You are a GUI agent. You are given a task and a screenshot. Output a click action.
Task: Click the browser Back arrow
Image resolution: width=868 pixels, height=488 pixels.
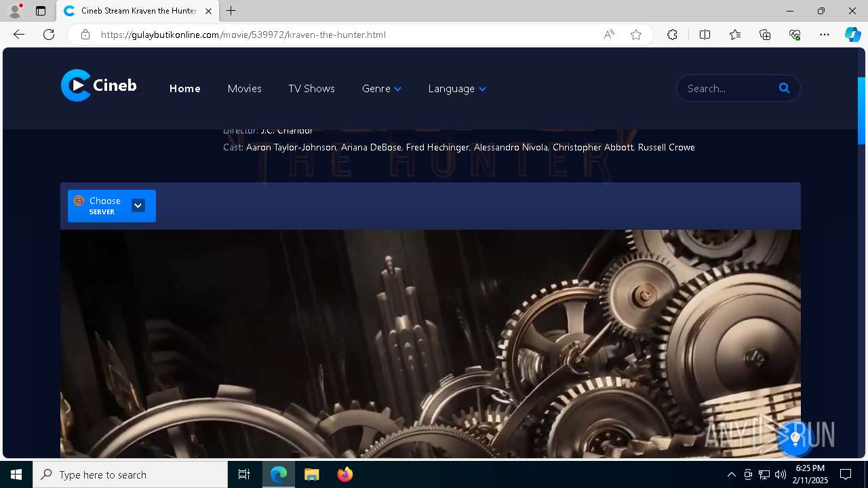19,35
